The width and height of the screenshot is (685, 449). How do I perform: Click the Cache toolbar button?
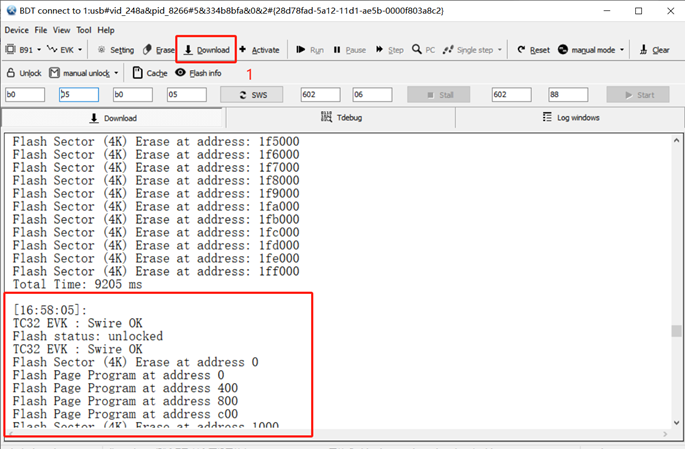[150, 73]
